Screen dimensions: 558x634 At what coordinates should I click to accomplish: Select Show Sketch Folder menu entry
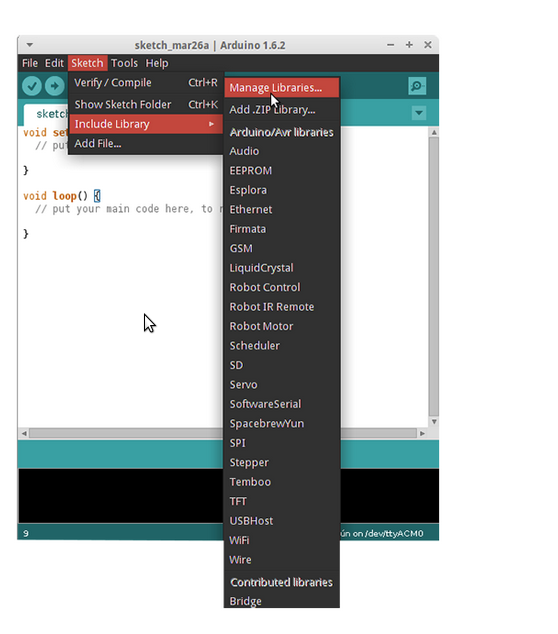pos(146,105)
